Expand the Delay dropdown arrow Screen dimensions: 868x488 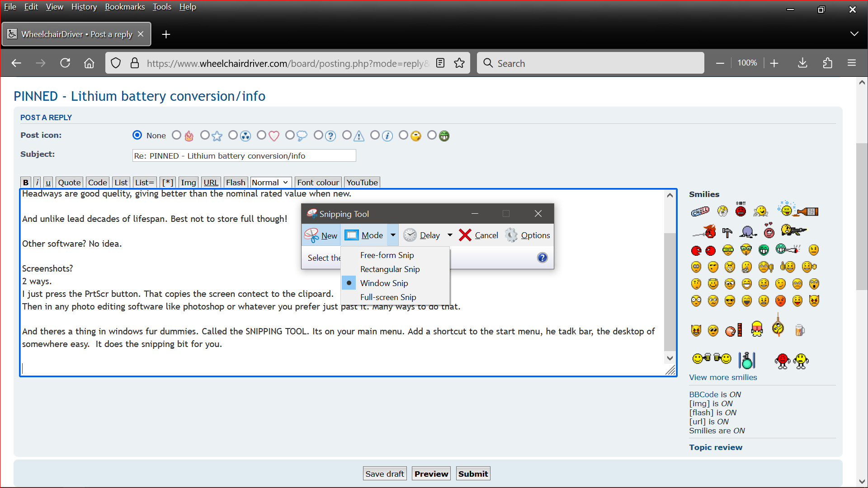(x=450, y=235)
